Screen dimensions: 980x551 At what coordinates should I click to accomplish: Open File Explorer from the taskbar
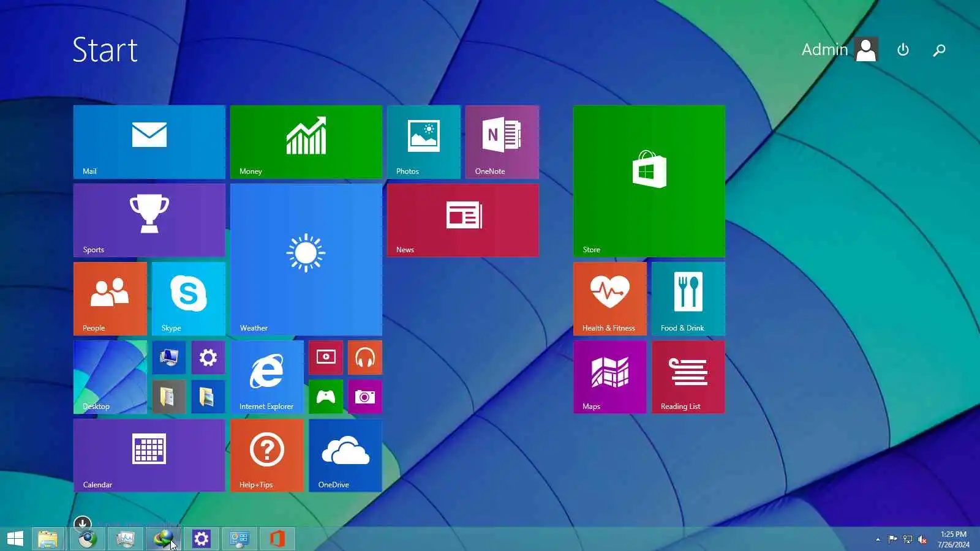click(48, 539)
